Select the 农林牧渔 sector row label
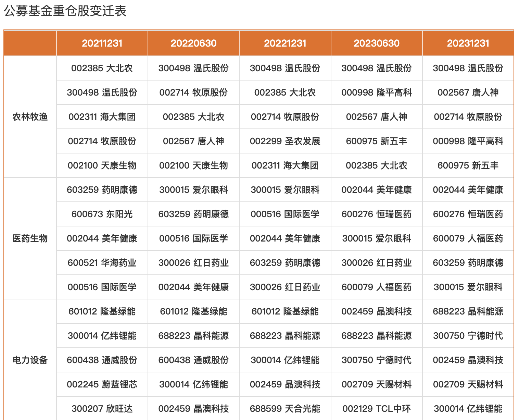The height and width of the screenshot is (420, 519). click(30, 117)
